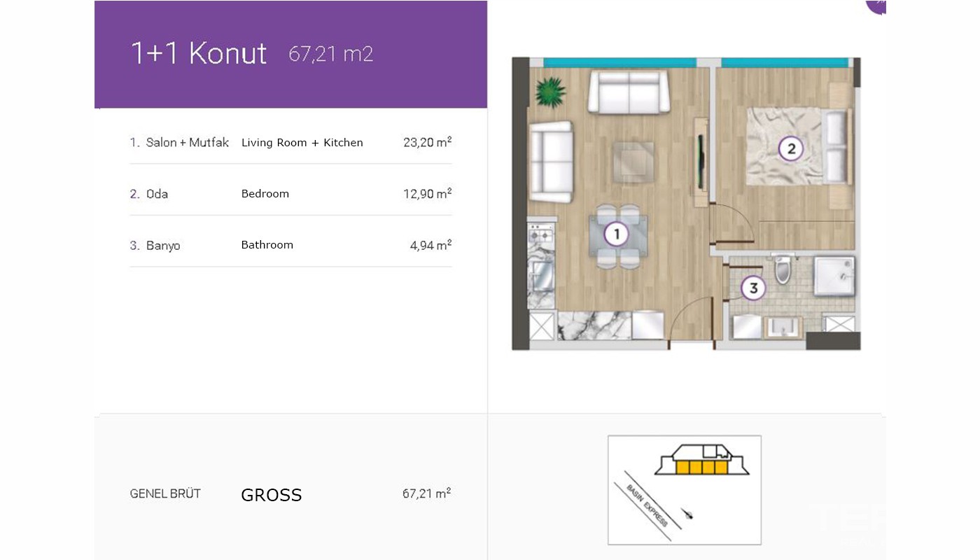Screen dimensions: 980x560
Task: Click the toilet icon in the bathroom
Action: [x=783, y=269]
